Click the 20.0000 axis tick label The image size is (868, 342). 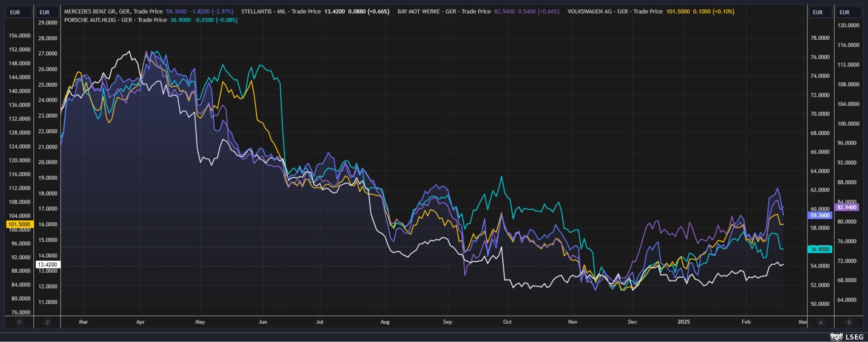48,162
